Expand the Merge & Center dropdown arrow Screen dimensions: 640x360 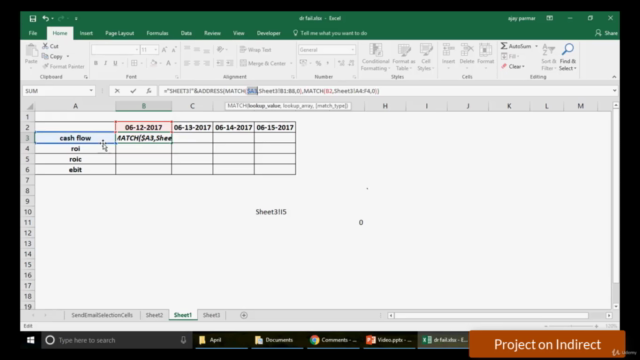point(291,63)
